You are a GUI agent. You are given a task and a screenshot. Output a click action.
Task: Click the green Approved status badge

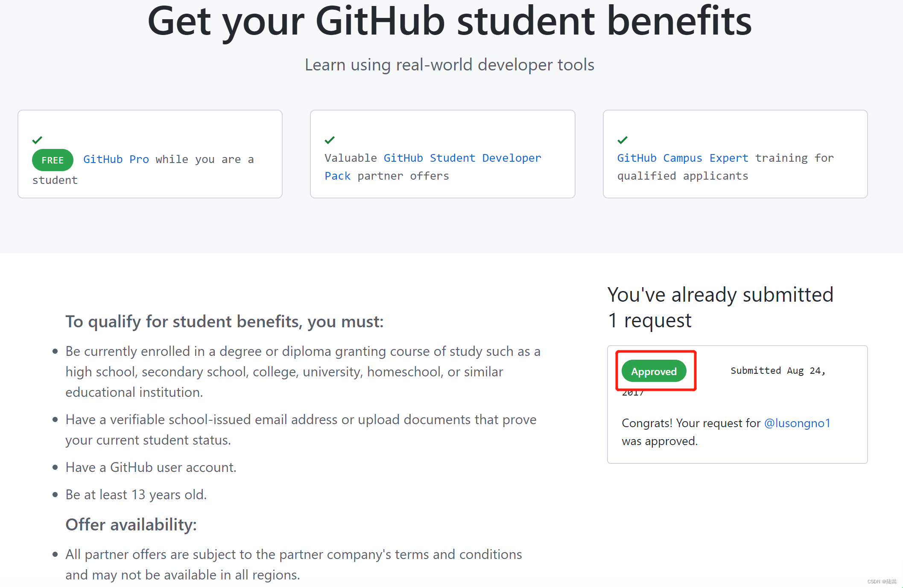coord(654,371)
